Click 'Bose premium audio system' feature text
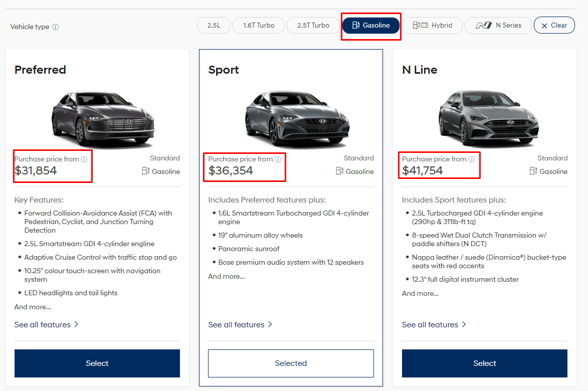Image resolution: width=588 pixels, height=391 pixels. tap(291, 262)
